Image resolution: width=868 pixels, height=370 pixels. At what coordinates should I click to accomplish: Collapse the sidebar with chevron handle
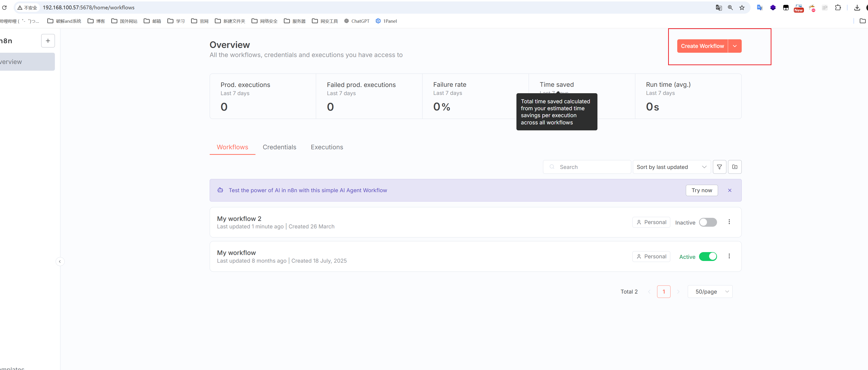tap(60, 261)
